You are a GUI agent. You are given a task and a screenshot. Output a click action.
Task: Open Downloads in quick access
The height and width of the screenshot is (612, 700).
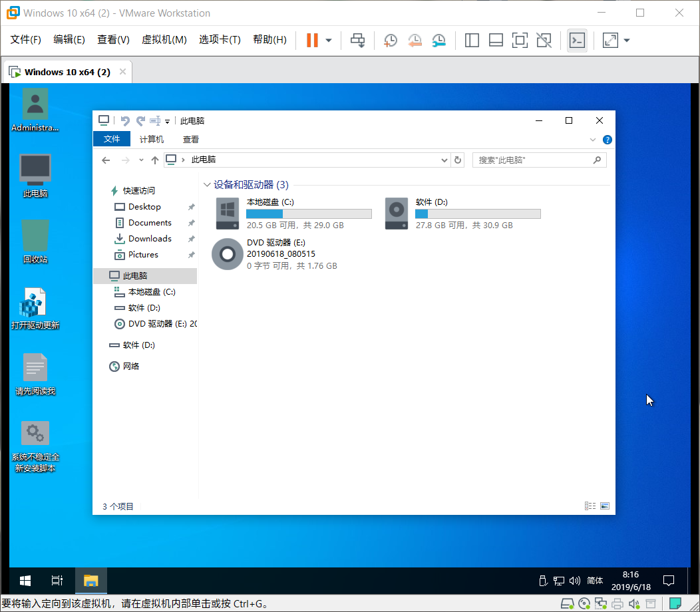[150, 238]
